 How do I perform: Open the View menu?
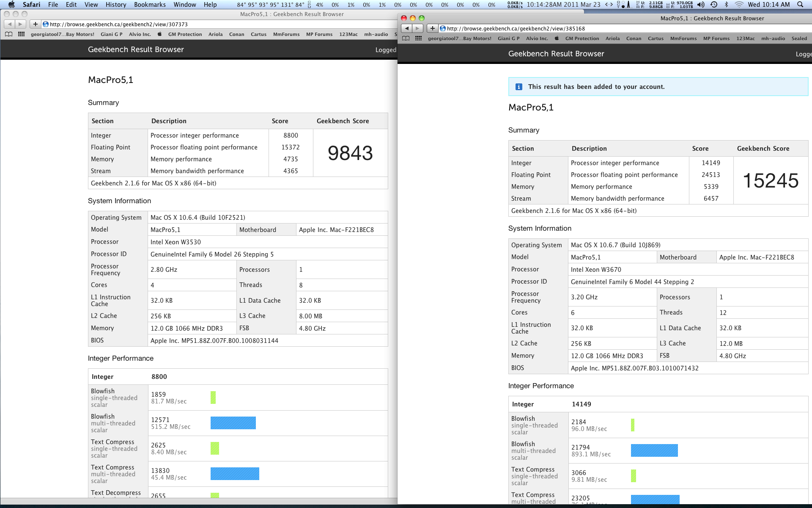[x=91, y=5]
